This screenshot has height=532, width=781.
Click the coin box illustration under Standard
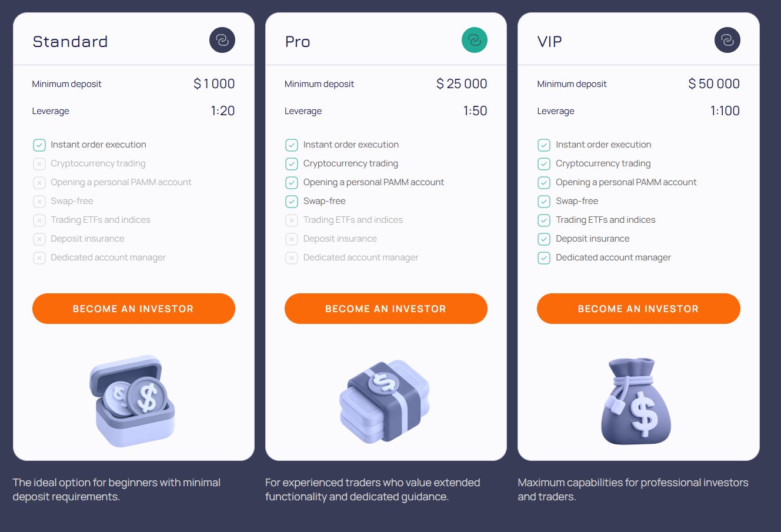point(132,401)
